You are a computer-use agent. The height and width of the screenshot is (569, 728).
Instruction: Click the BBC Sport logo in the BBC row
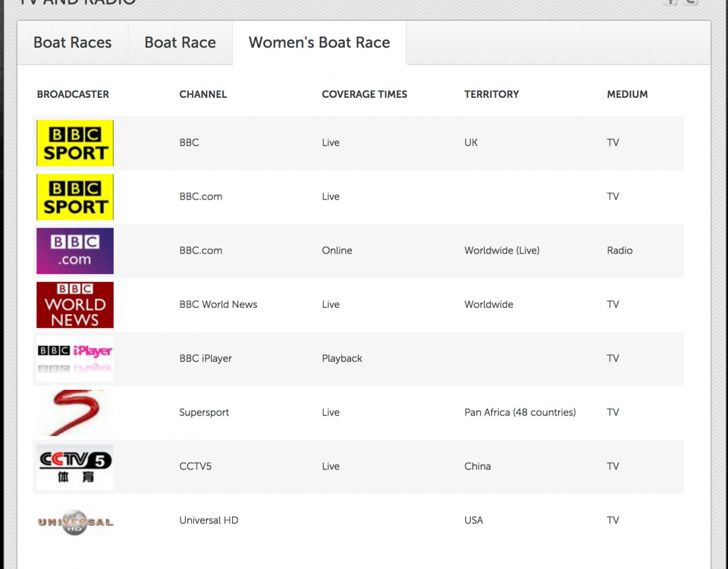pos(75,143)
